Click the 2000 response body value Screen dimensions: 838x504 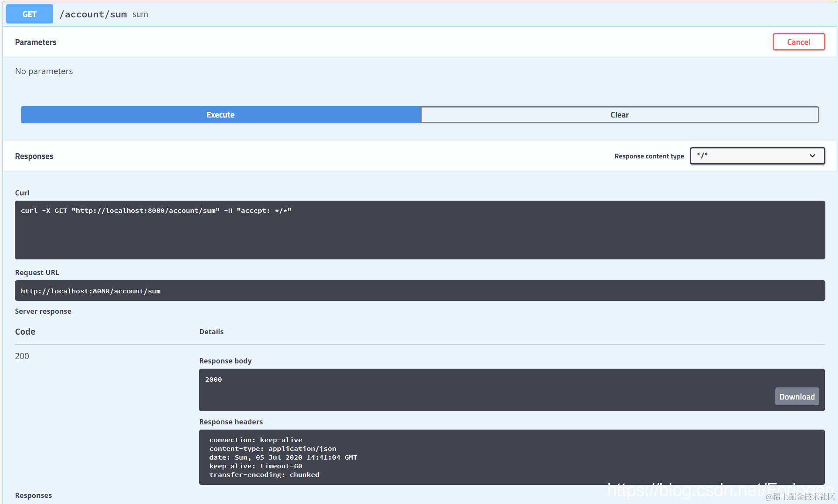coord(213,380)
